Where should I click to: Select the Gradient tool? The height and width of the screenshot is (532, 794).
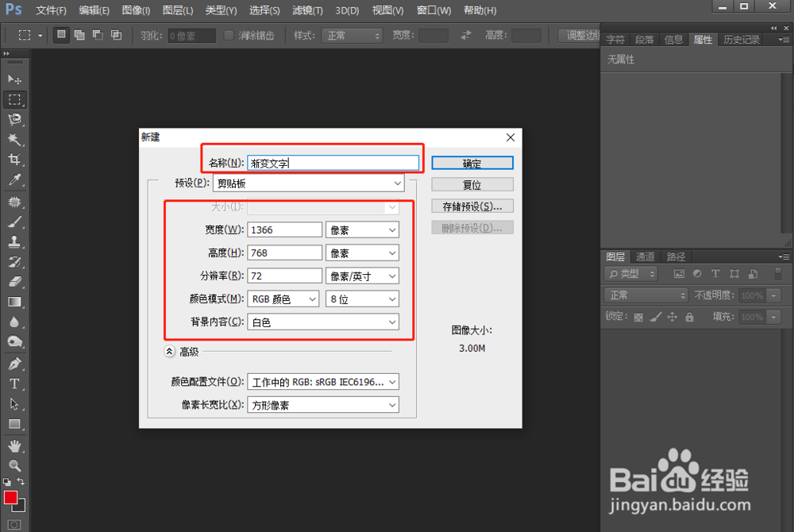(14, 302)
